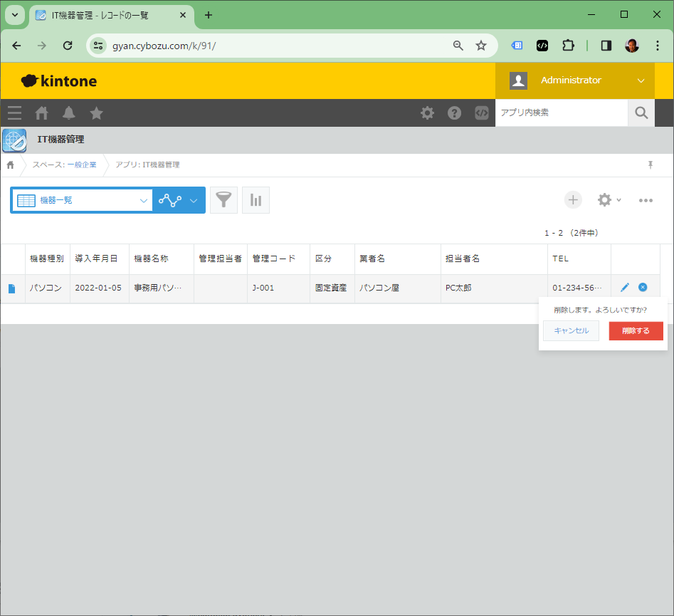Click the graph view icon button
Viewport: 674px width, 616px height.
[170, 200]
